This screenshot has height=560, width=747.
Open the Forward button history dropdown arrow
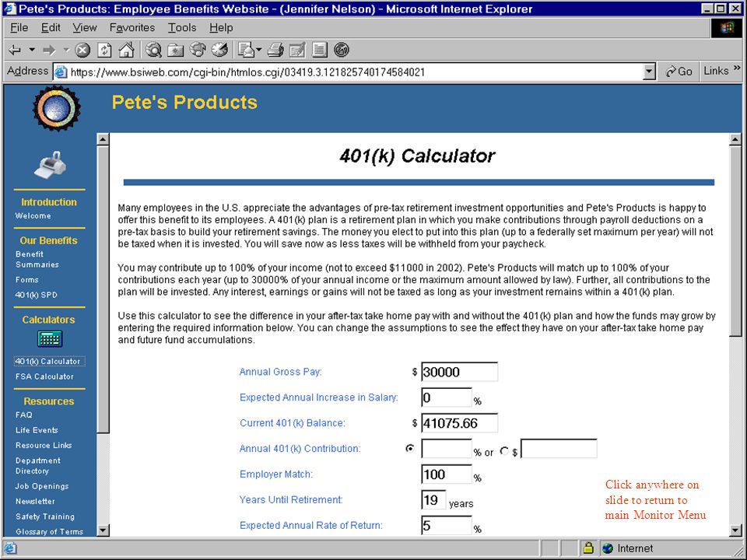65,50
